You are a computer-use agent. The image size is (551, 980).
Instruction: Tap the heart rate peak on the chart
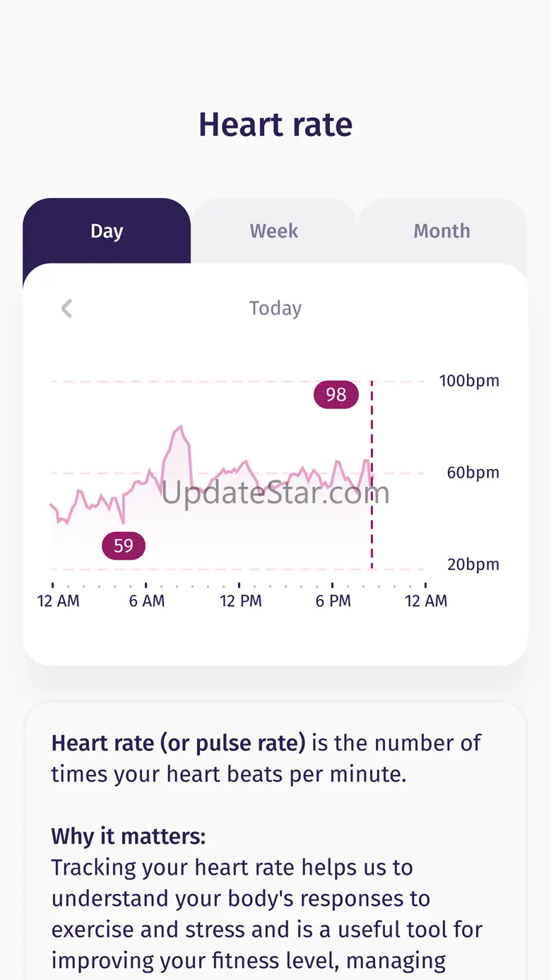[x=180, y=427]
